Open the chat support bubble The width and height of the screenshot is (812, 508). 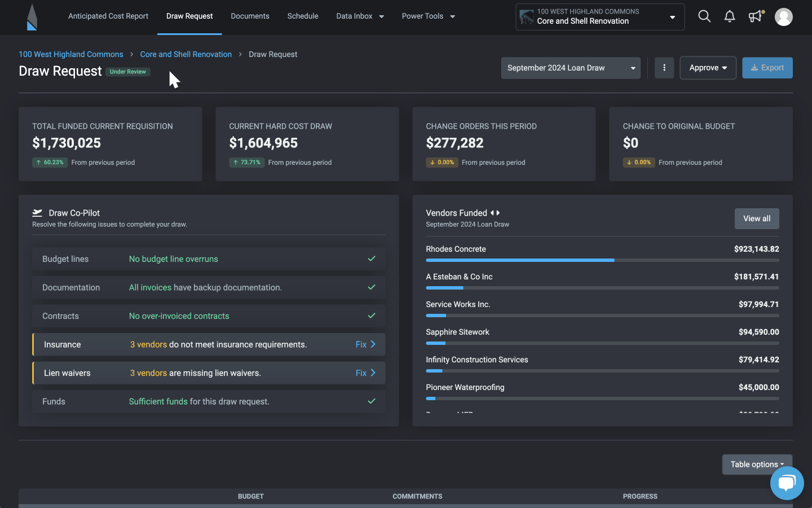tap(787, 483)
